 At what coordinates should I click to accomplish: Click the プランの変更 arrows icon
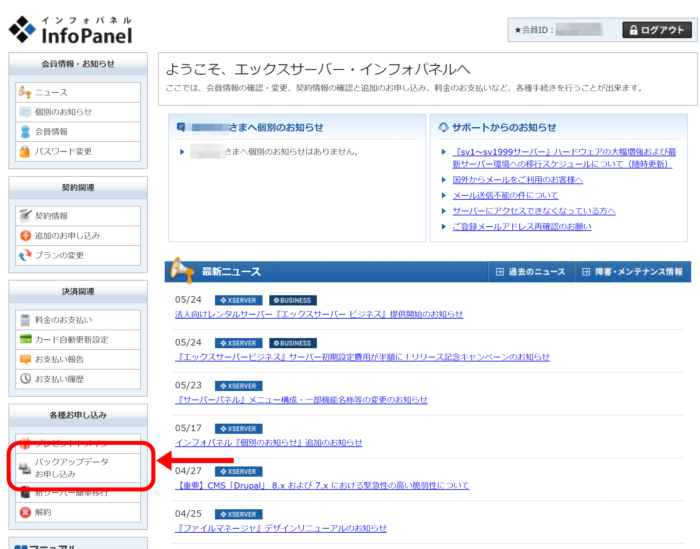point(26,255)
